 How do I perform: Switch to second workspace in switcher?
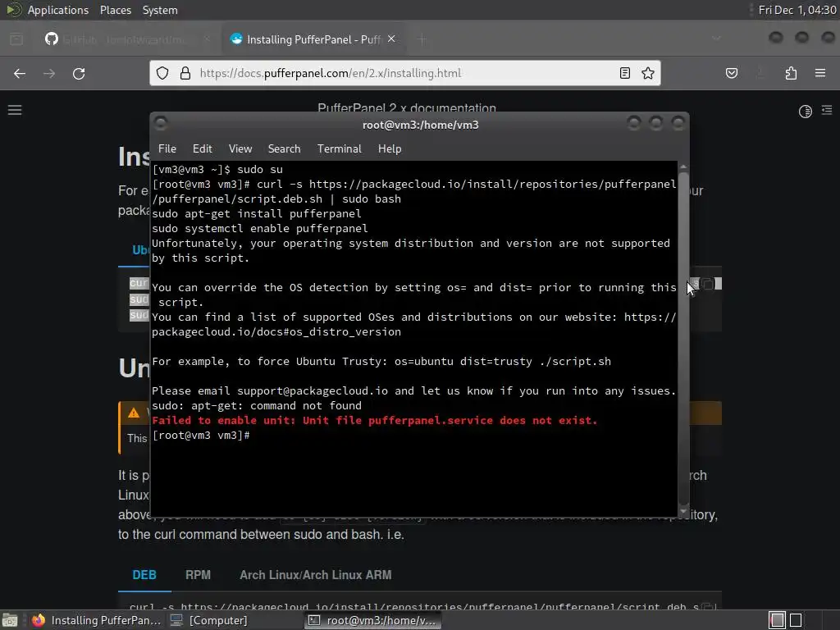coord(796,620)
